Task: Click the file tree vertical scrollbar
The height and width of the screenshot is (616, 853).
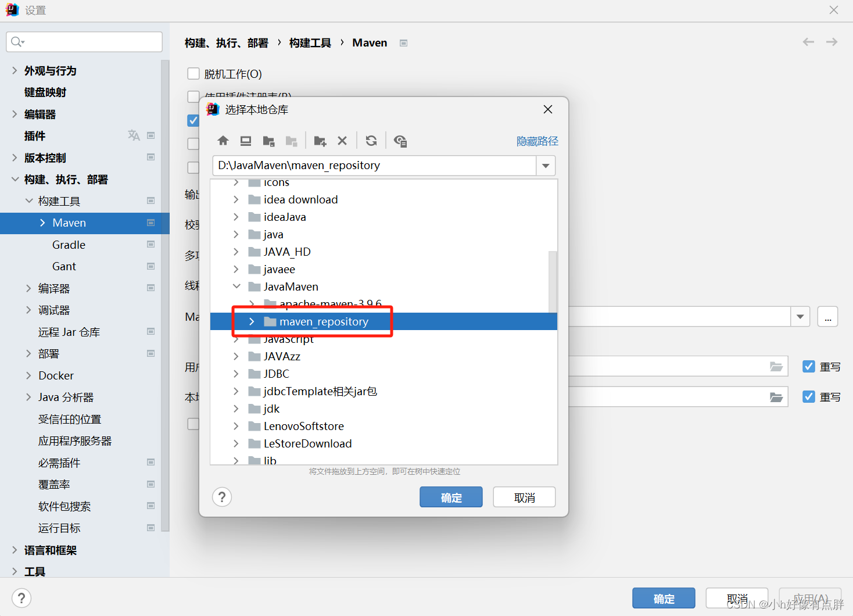Action: click(x=553, y=282)
